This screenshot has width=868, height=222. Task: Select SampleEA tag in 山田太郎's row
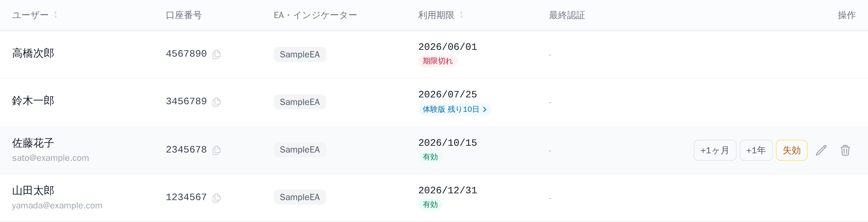(x=300, y=197)
